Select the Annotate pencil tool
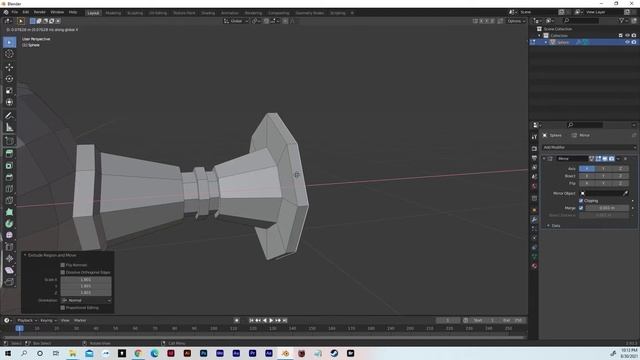Image resolution: width=640 pixels, height=360 pixels. [9, 116]
